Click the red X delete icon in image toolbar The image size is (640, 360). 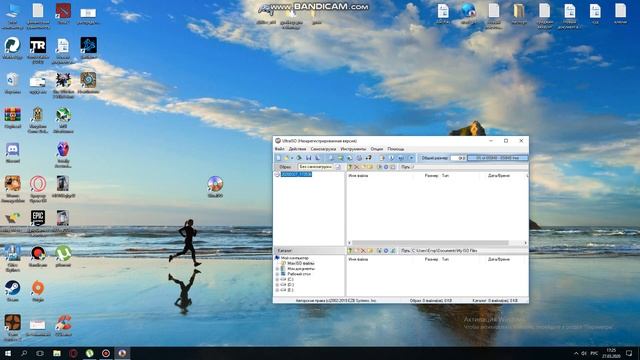[356, 167]
